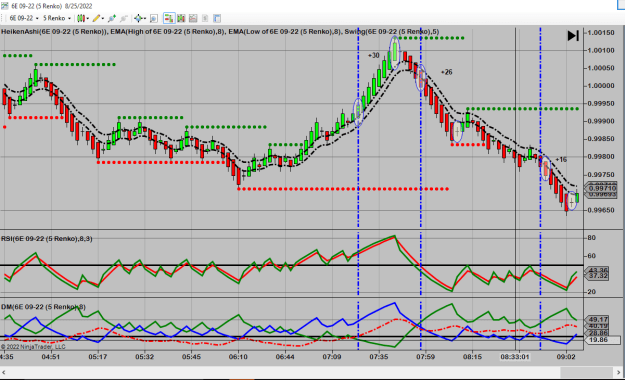This screenshot has height=380, width=625.
Task: Select the pencil drawing tools icon
Action: tap(96, 18)
